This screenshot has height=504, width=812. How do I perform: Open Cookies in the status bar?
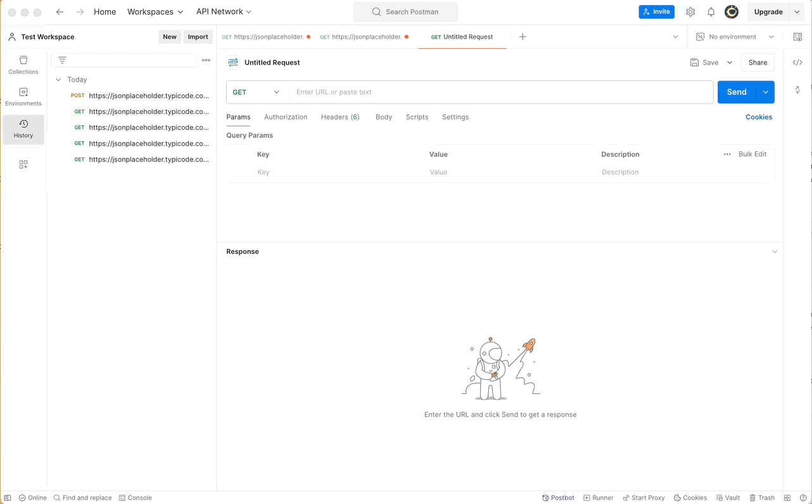coord(690,498)
